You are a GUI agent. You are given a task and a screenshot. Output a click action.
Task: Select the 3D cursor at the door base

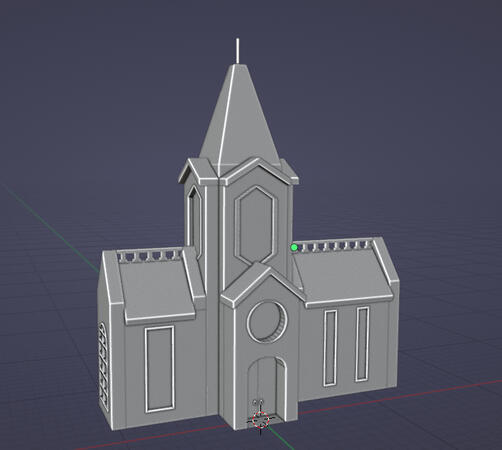tap(260, 419)
